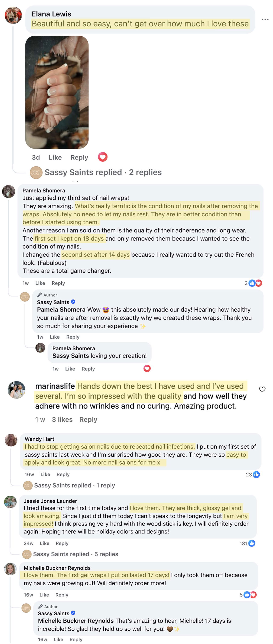Reply to marinaslife's comment
This screenshot has height=644, width=273.
[88, 419]
